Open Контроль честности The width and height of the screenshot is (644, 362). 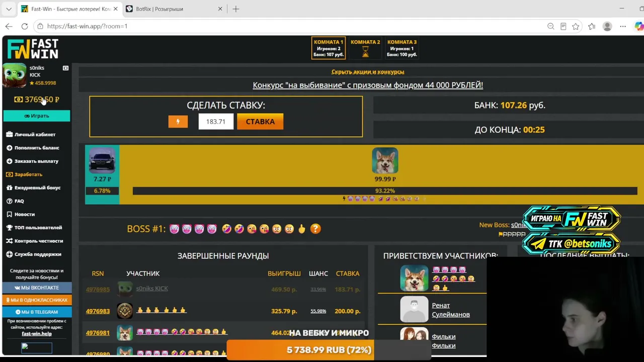(39, 241)
